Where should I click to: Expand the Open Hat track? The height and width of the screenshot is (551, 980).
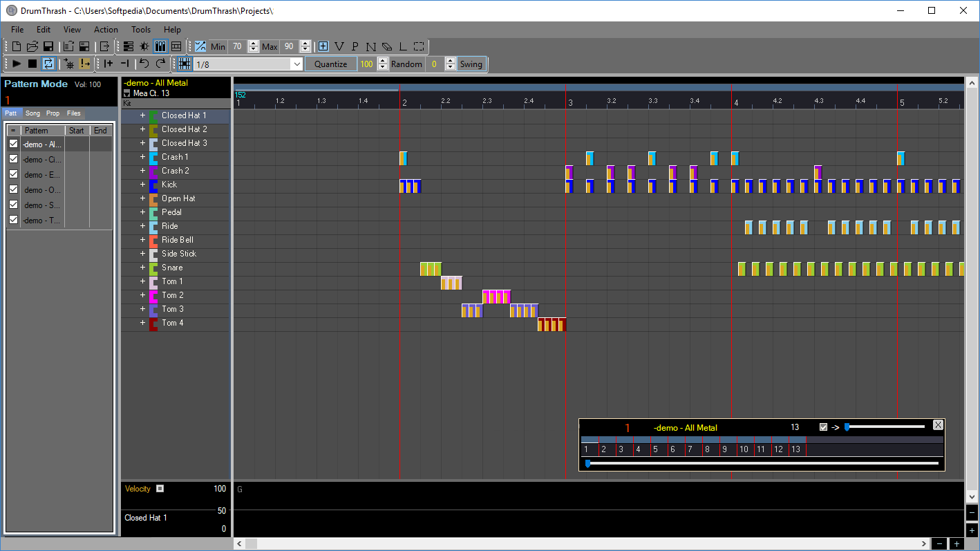tap(143, 198)
